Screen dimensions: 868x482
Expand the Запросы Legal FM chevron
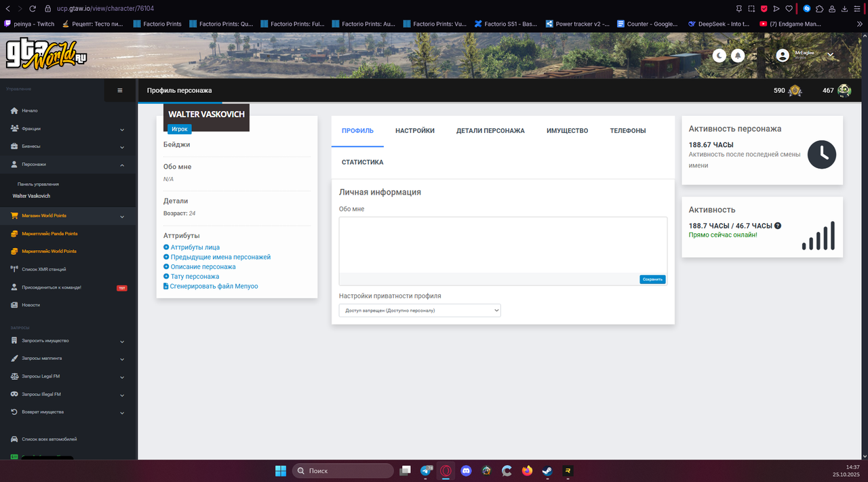click(122, 378)
